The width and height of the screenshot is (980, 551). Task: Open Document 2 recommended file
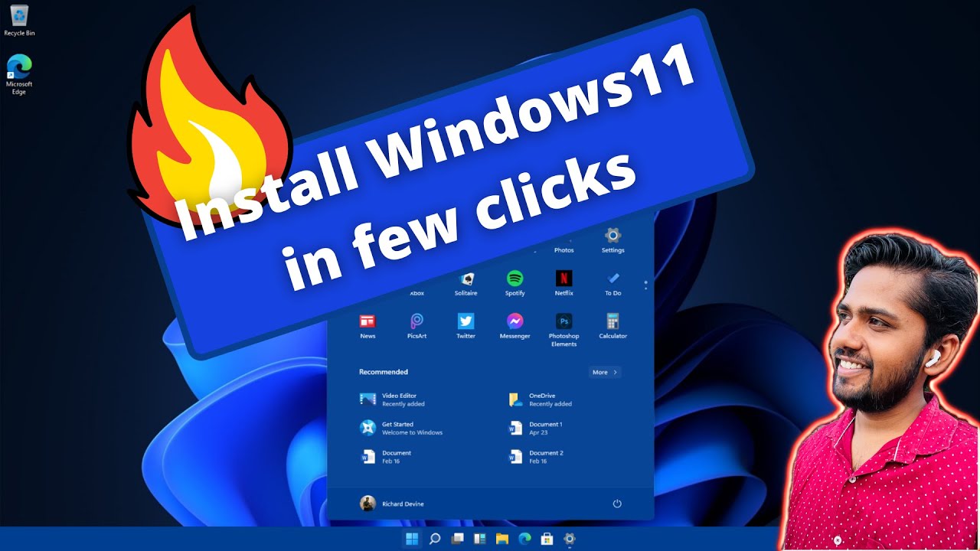[535, 457]
